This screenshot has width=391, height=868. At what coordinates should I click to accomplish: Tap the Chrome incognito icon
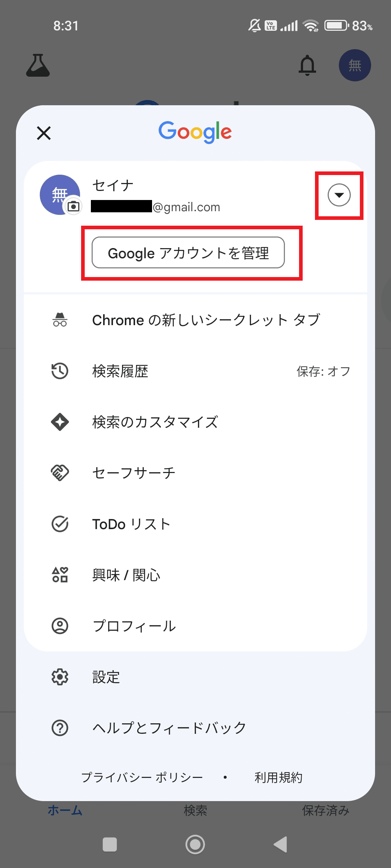point(60,320)
